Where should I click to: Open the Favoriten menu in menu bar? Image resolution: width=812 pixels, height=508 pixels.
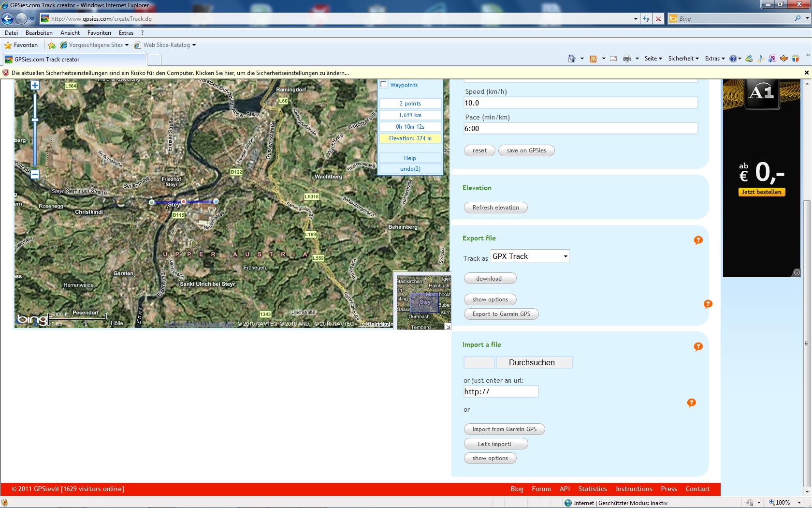click(99, 33)
